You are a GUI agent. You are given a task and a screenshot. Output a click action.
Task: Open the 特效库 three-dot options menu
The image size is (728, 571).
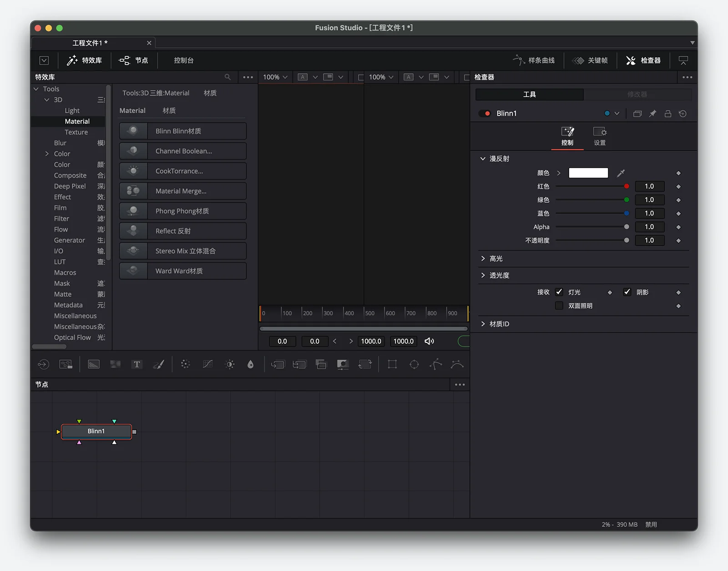[x=248, y=77]
